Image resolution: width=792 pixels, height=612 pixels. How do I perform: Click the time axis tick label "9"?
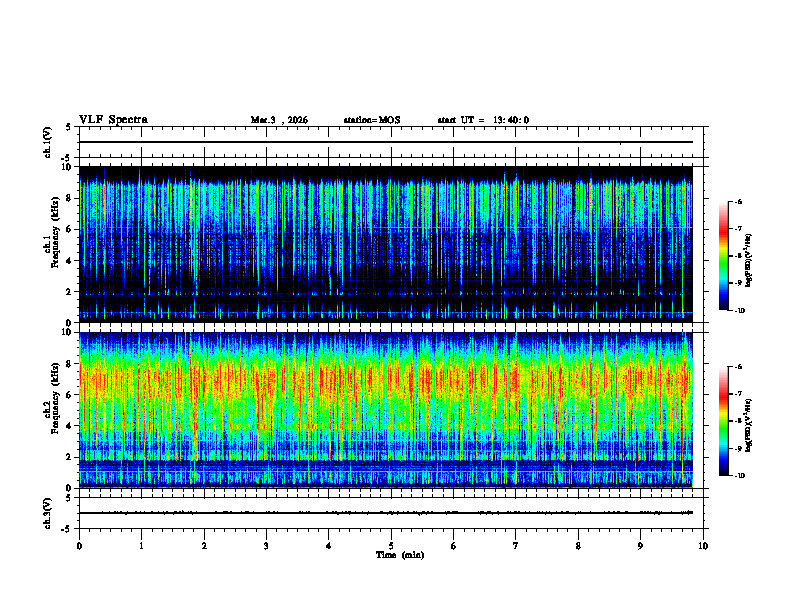[x=640, y=546]
